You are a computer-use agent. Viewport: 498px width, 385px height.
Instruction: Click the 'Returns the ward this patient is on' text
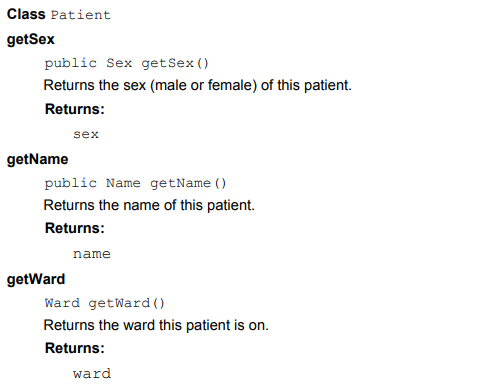pos(156,325)
